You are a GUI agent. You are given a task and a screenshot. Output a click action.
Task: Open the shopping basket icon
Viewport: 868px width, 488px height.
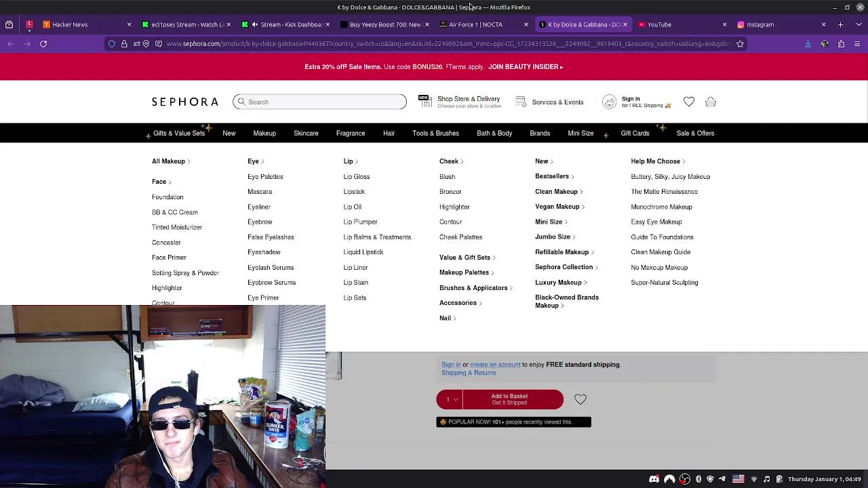pyautogui.click(x=711, y=102)
